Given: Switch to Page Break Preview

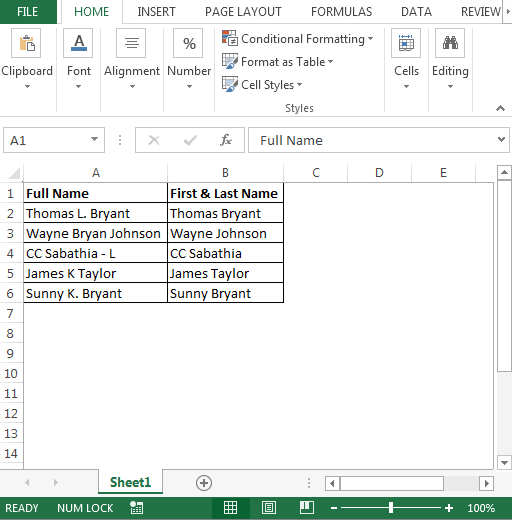Looking at the screenshot, I should [307, 508].
